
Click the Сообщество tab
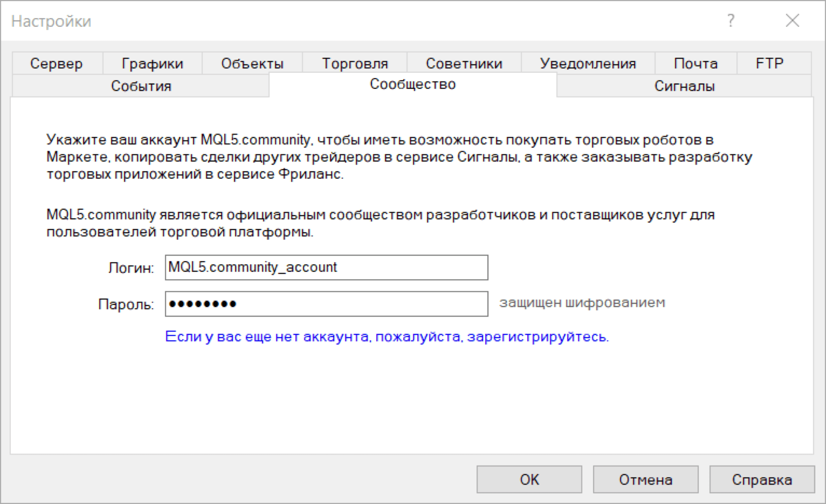pyautogui.click(x=413, y=84)
